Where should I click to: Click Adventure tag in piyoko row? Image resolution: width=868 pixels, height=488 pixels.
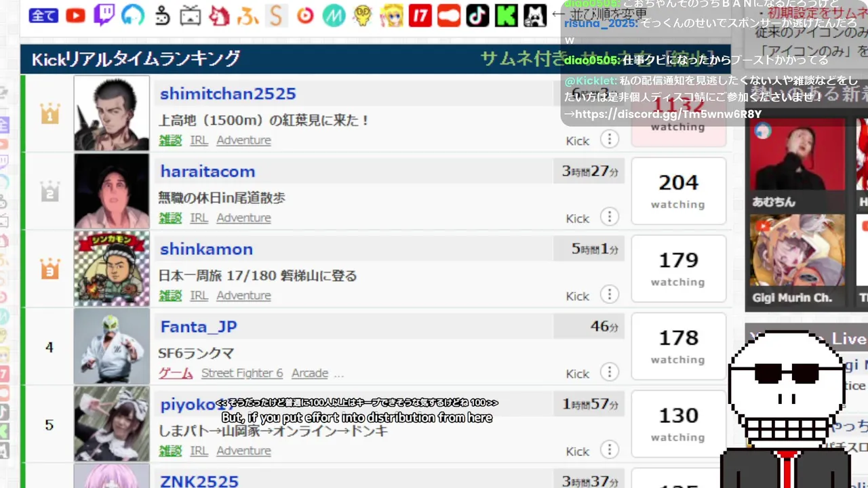243,451
